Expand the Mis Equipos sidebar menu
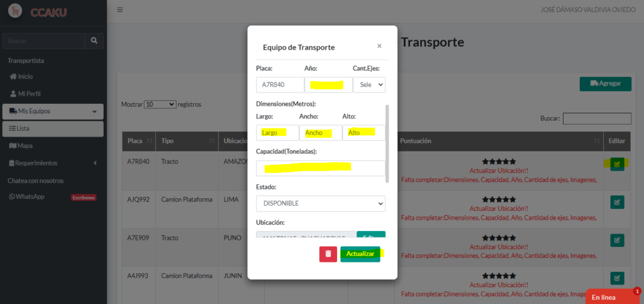The width and height of the screenshot is (644, 304). pyautogui.click(x=52, y=111)
